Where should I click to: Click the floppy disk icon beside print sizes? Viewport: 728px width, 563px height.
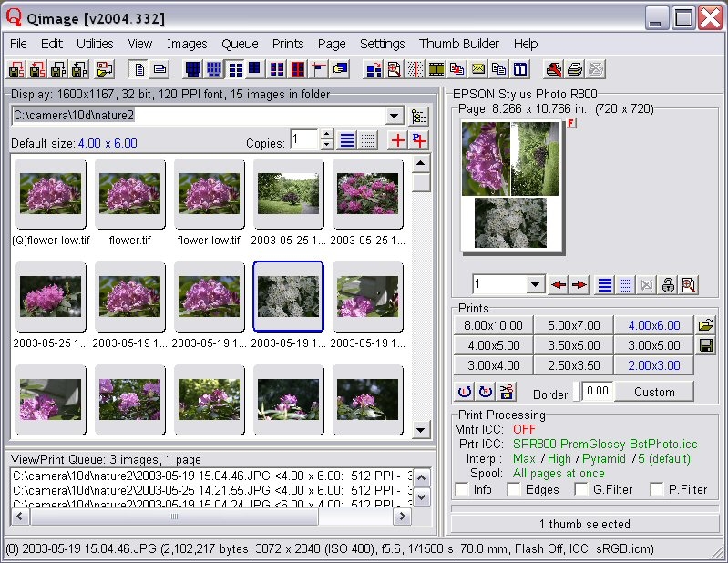[706, 345]
